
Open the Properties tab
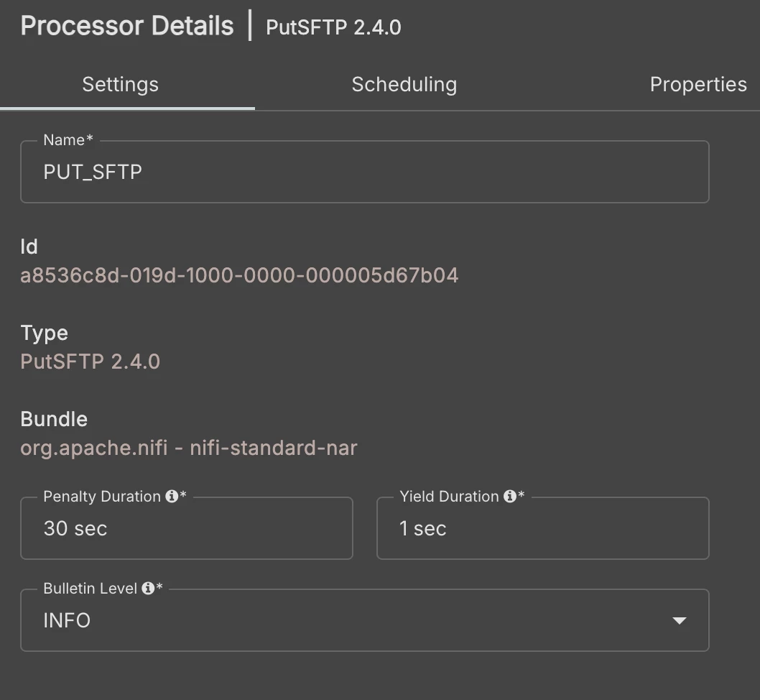[698, 84]
